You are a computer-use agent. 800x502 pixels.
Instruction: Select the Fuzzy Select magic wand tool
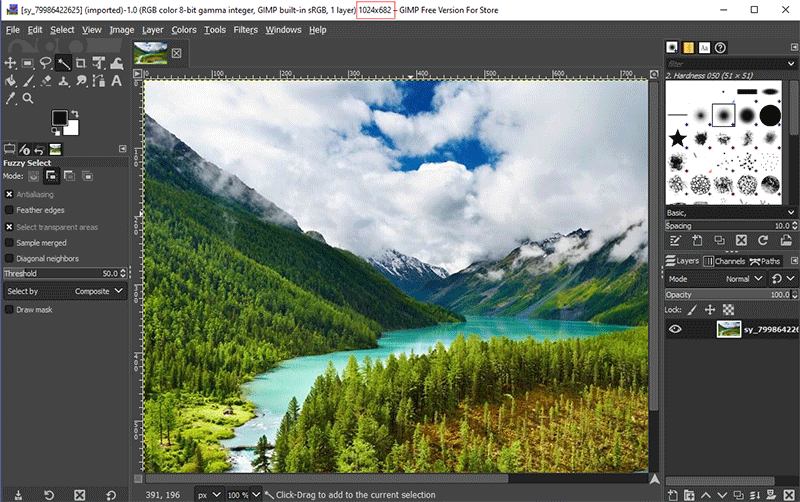[64, 63]
